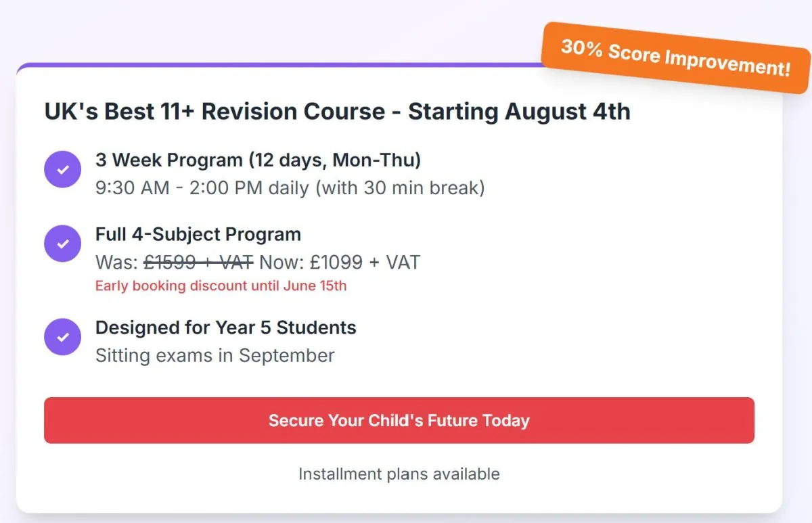Viewport: 812px width, 523px height.
Task: Click the checkmark icon beside 3 Week Program
Action: (63, 169)
